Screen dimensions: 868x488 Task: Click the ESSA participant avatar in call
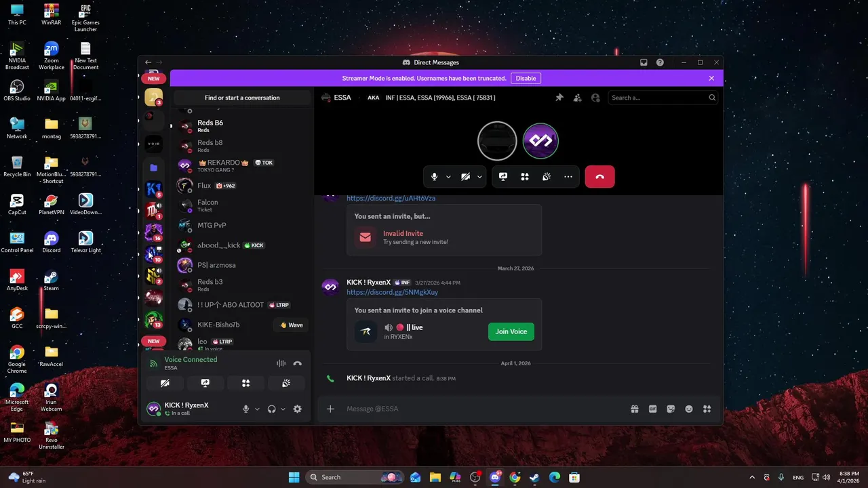497,141
